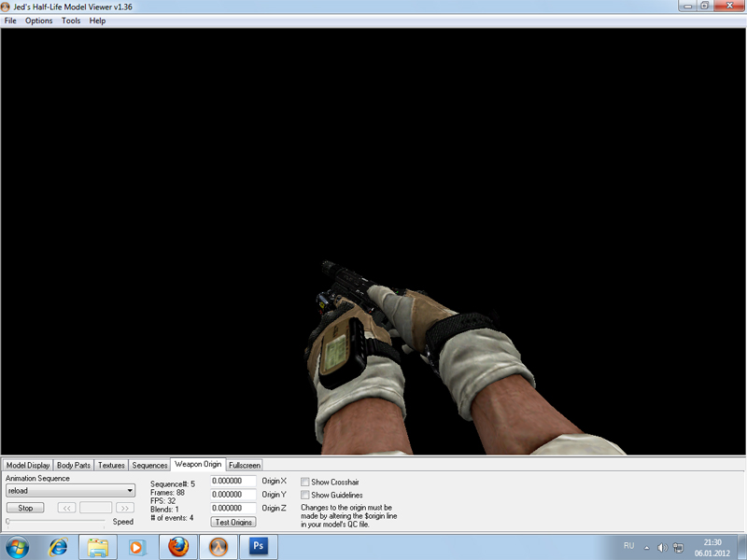Screen dimensions: 747x560
Task: Click the Test Origins button
Action: [x=233, y=523]
